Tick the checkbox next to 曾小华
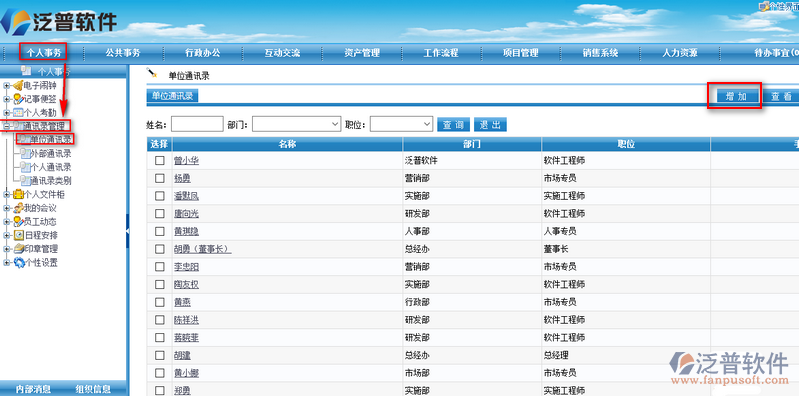799x396 pixels. click(x=160, y=161)
